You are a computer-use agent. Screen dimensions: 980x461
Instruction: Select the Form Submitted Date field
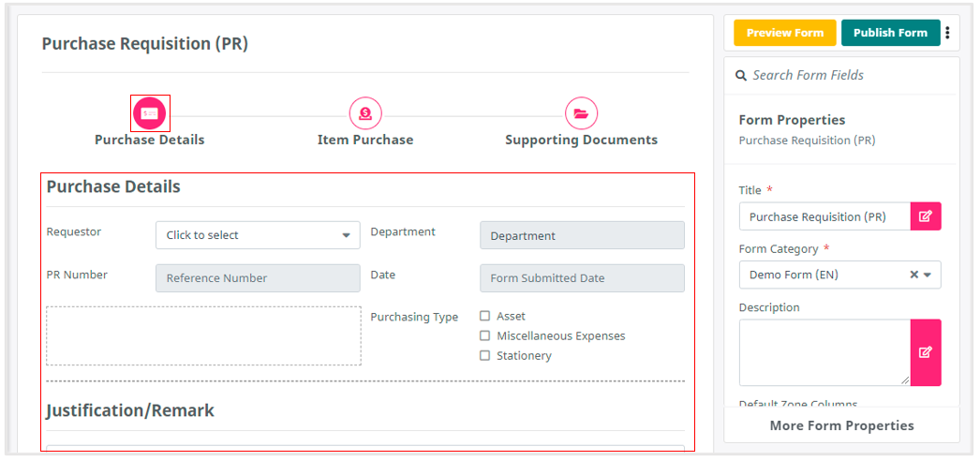click(x=582, y=278)
